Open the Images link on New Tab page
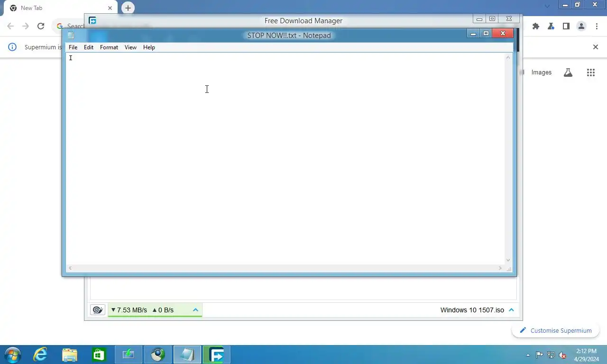Screen dimensions: 607x364 [542, 73]
